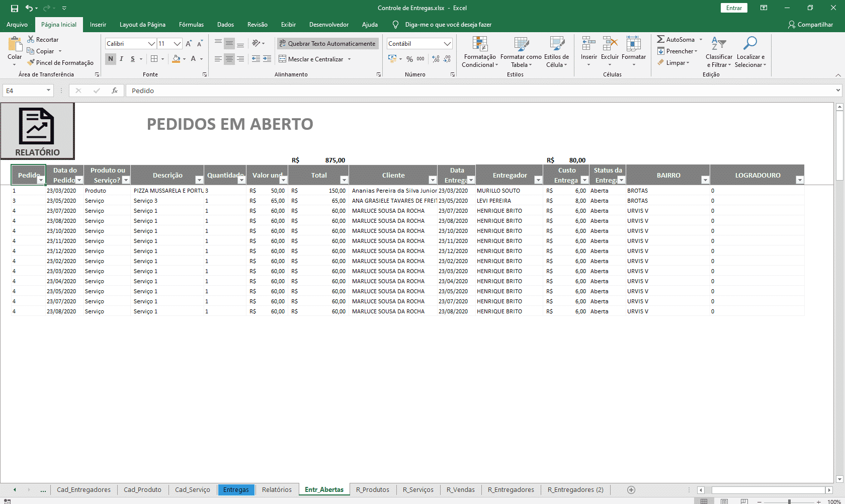Image resolution: width=845 pixels, height=504 pixels.
Task: Click the Entrar sign-in button
Action: click(x=734, y=8)
